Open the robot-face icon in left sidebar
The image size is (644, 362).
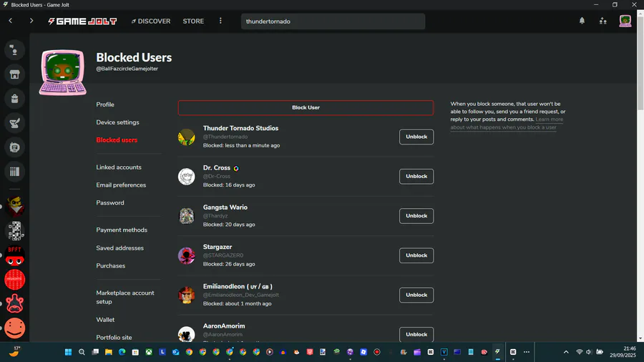[14, 147]
